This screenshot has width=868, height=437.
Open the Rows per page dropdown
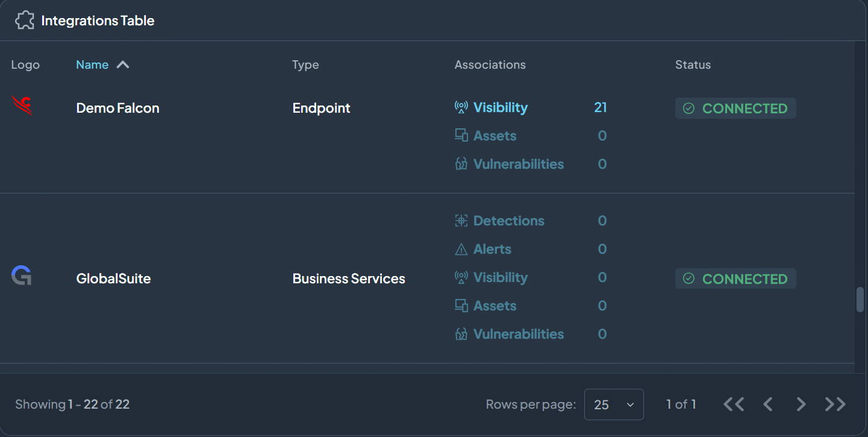click(614, 404)
